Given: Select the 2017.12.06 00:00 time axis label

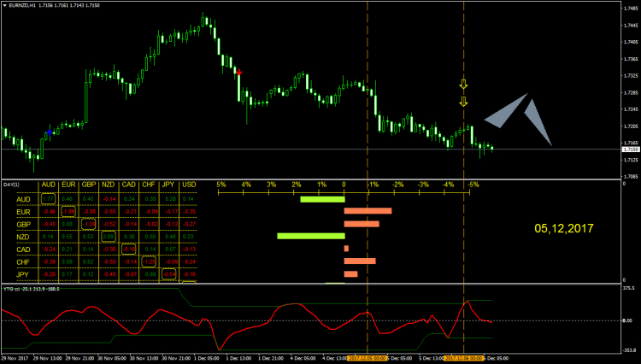Looking at the screenshot, I should [463, 358].
